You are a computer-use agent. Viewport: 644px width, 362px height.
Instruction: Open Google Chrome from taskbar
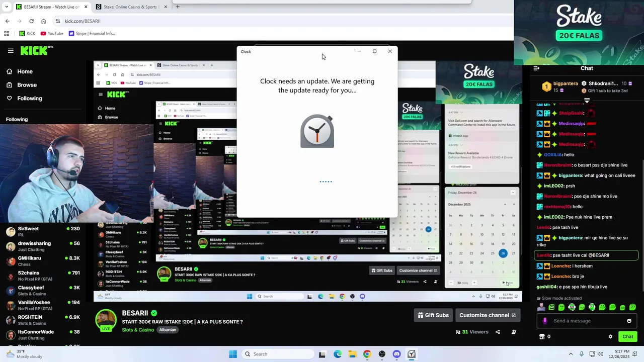[367, 354]
